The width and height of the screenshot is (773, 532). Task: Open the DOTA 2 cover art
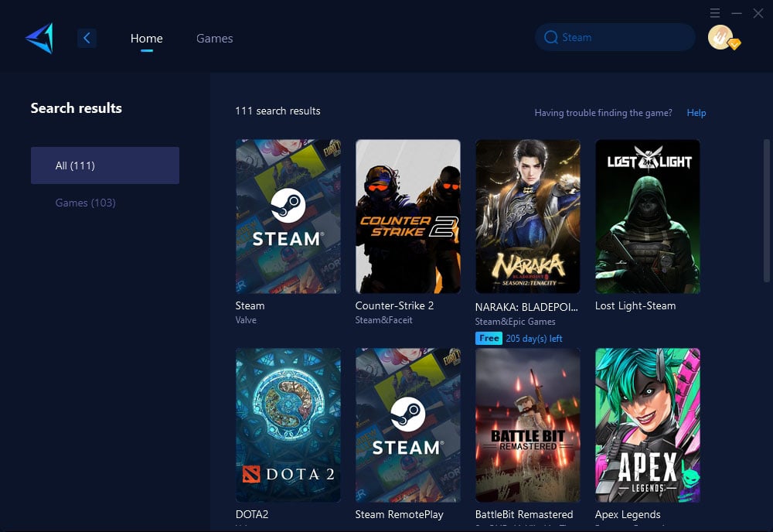(288, 425)
